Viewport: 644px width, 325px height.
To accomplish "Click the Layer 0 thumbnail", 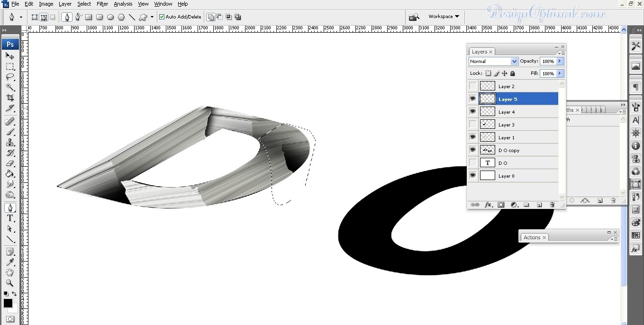I will 487,176.
